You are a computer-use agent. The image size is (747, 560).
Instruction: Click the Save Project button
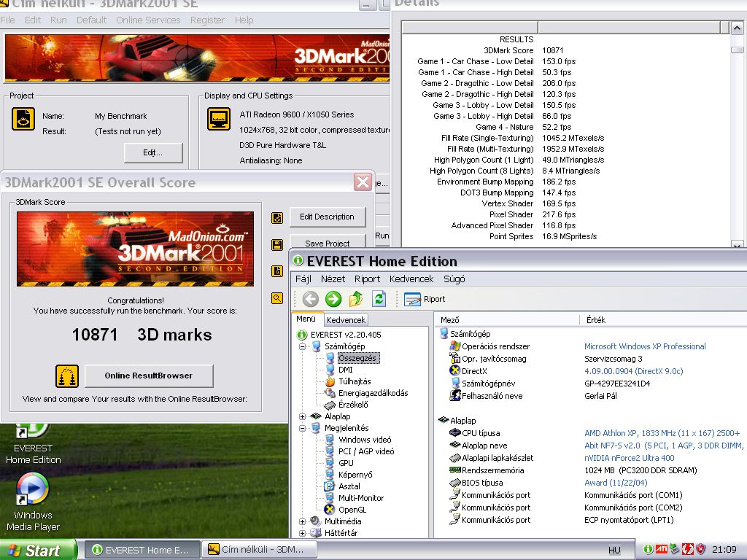(328, 242)
